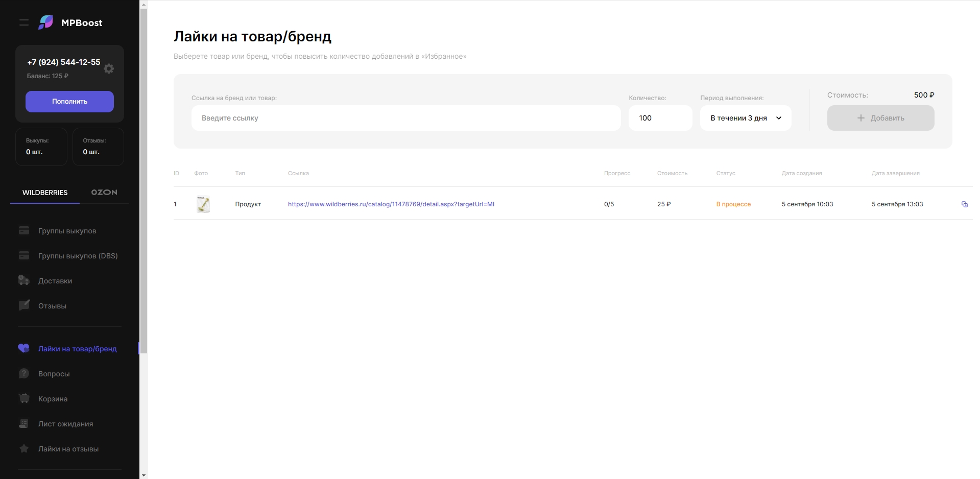Open the Период выполнения dropdown

pos(746,118)
